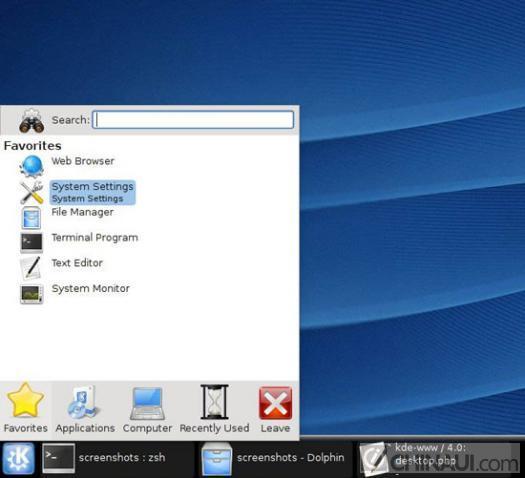Select the highlighted System Settings label

click(92, 192)
